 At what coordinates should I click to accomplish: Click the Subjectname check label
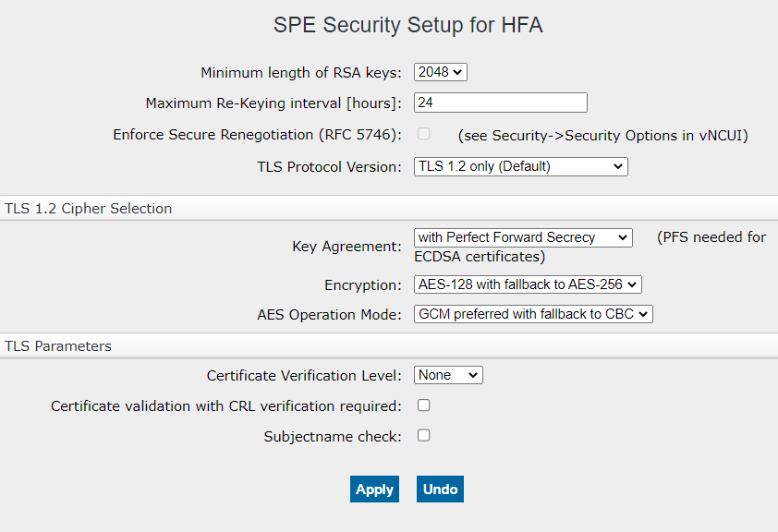pos(333,437)
